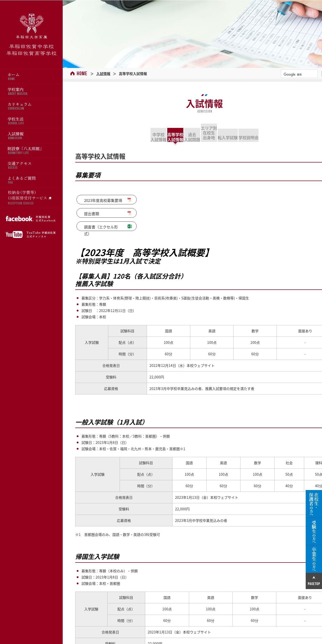Open 調査書（エクセル形式） download button
322x644 pixels.
(x=107, y=226)
